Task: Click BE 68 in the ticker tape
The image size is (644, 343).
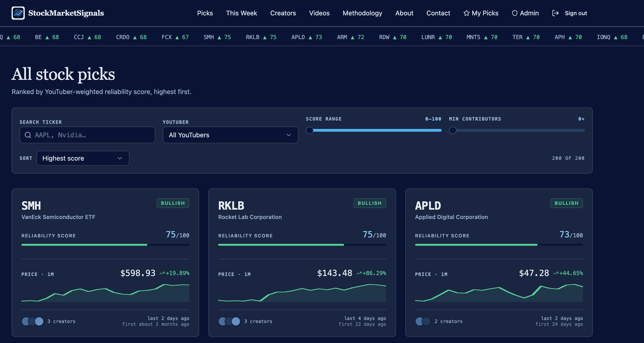Action: coord(47,37)
